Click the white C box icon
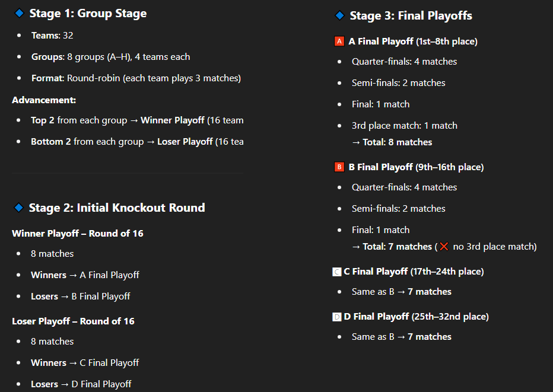The image size is (553, 392). [337, 272]
